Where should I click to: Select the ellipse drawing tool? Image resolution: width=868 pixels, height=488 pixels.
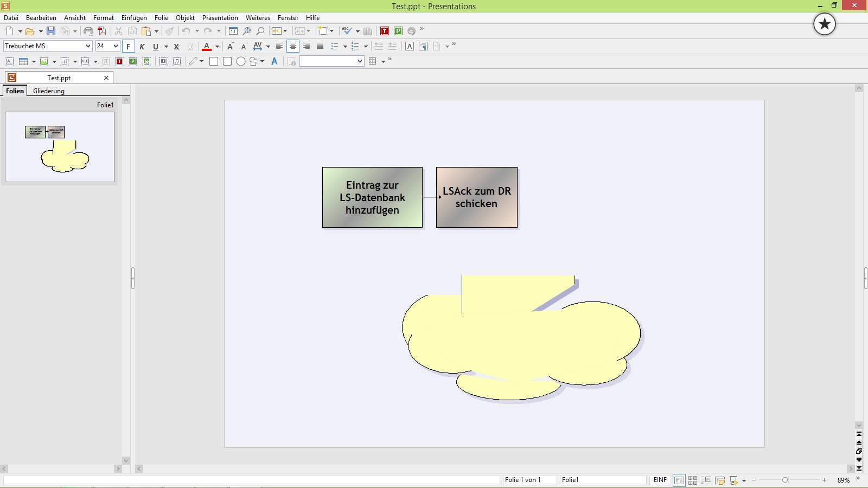coord(241,61)
